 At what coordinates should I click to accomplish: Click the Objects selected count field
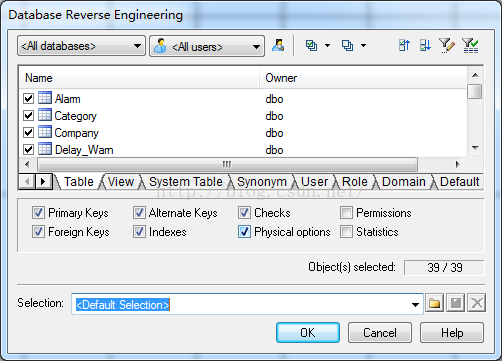pyautogui.click(x=444, y=268)
